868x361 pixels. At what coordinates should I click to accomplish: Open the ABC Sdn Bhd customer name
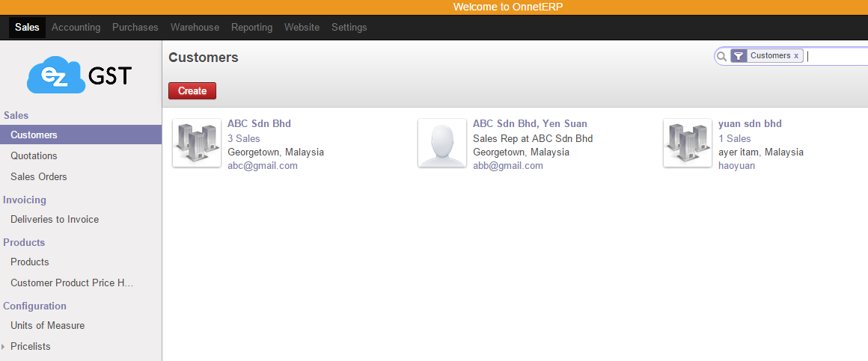(x=259, y=124)
